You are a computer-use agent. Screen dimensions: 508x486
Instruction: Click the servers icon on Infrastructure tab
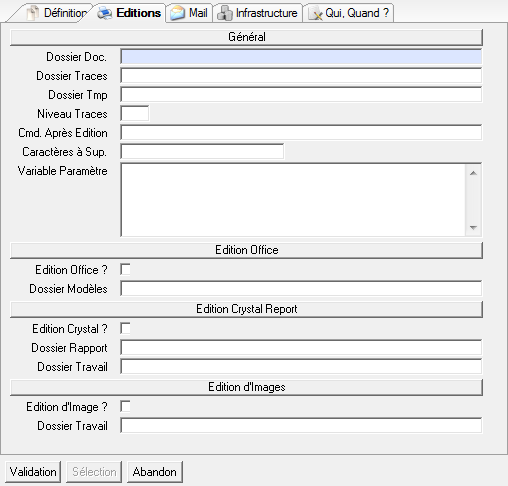(x=225, y=13)
